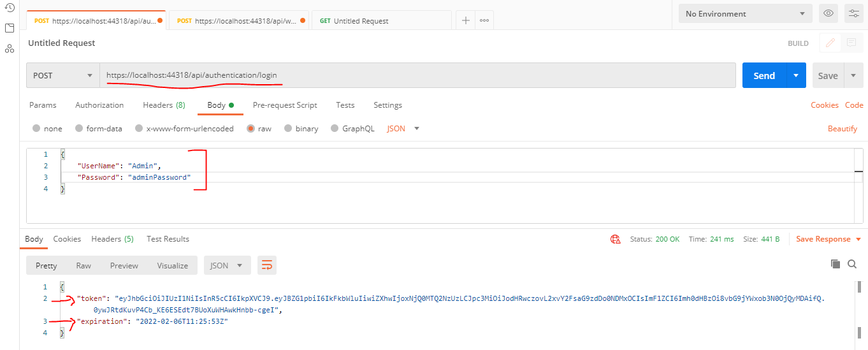Click the red network globe icon

coord(616,239)
